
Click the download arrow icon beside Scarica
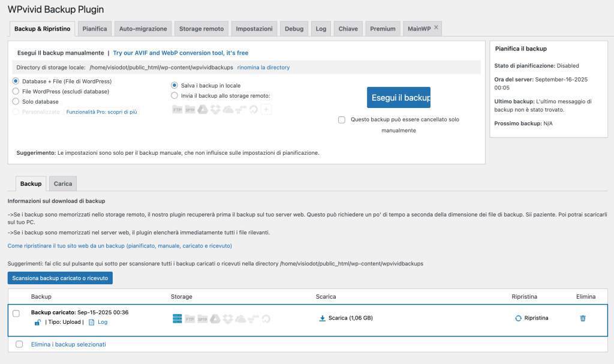pos(322,318)
